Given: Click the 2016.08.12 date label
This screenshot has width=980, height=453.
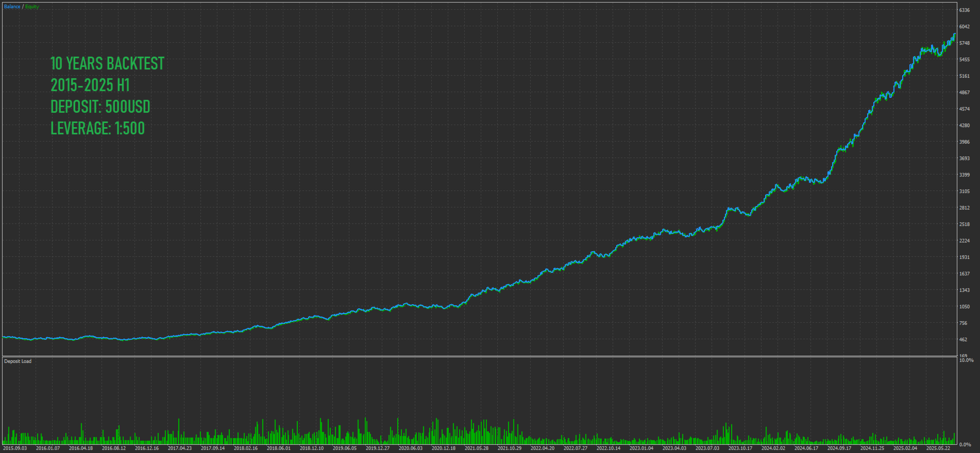Looking at the screenshot, I should click(114, 448).
